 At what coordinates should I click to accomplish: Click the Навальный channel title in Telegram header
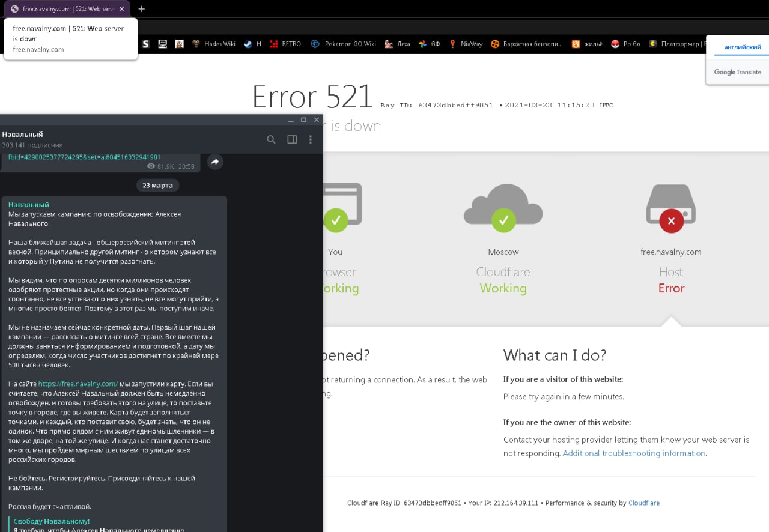[x=22, y=135]
